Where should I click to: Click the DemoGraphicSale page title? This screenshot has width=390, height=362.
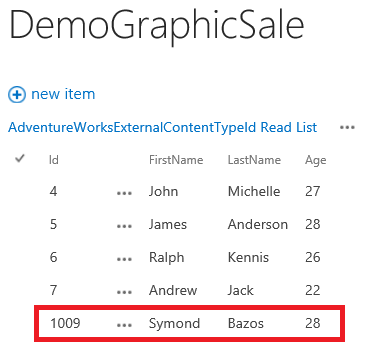(x=157, y=26)
